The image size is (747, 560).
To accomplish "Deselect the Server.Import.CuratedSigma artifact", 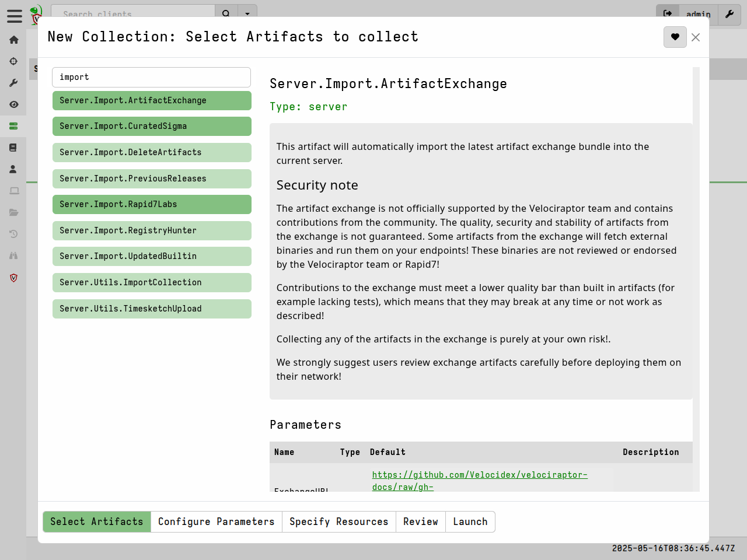I will pos(152,126).
